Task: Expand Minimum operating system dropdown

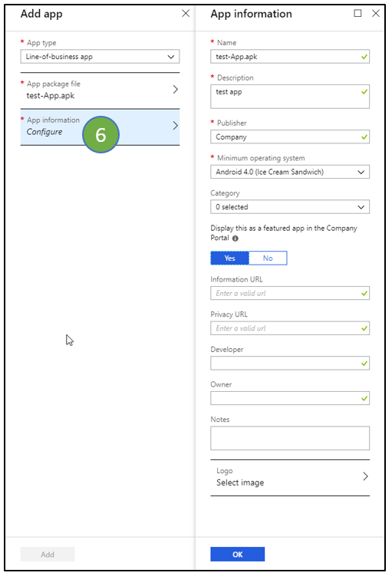Action: [x=290, y=172]
